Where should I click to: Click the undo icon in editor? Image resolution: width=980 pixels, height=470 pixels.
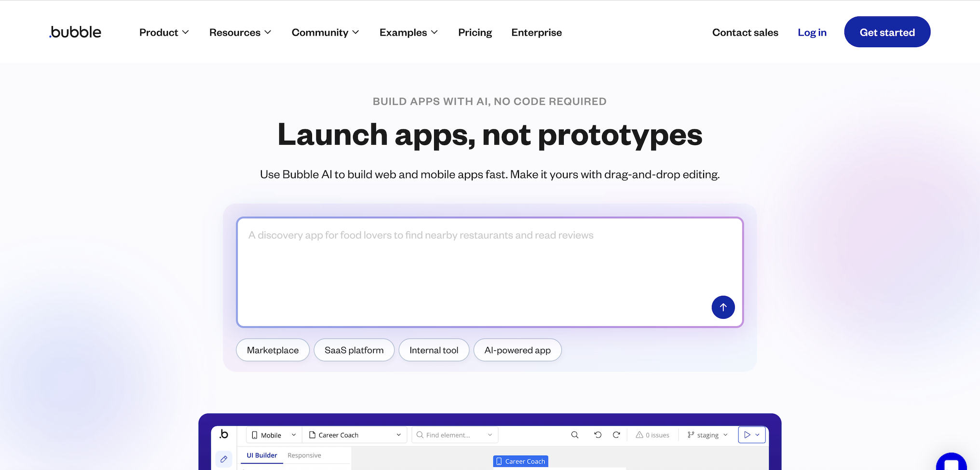[598, 435]
